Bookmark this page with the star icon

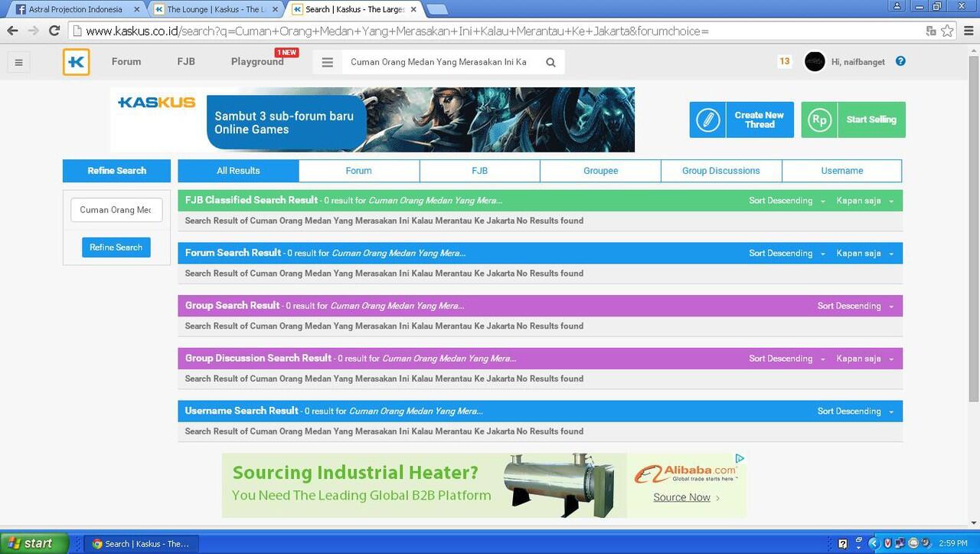point(948,31)
